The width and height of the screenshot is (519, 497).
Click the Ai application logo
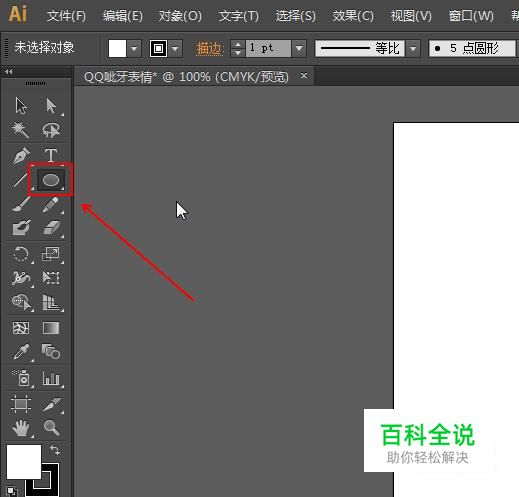click(x=17, y=14)
